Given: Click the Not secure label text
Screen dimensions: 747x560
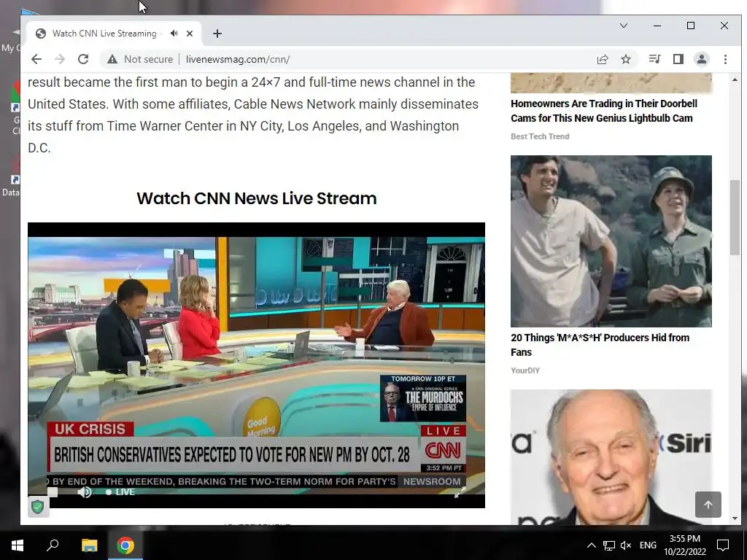Looking at the screenshot, I should [148, 59].
